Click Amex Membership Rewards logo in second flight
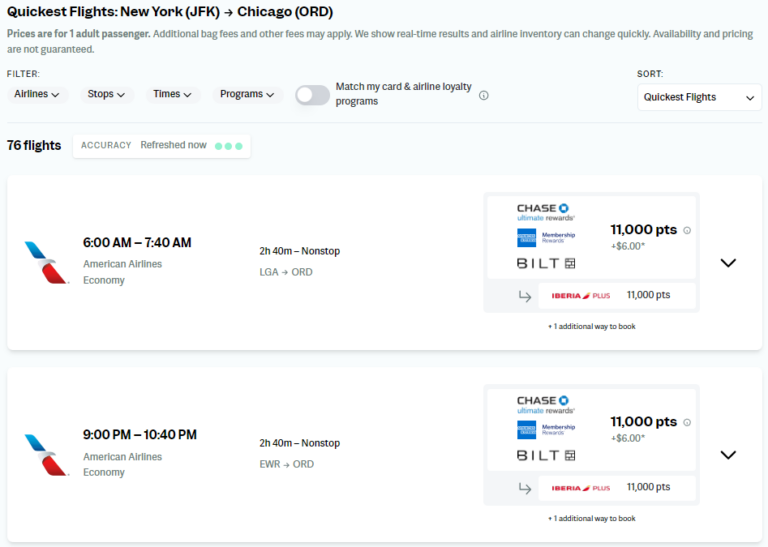The width and height of the screenshot is (768, 547). 546,430
